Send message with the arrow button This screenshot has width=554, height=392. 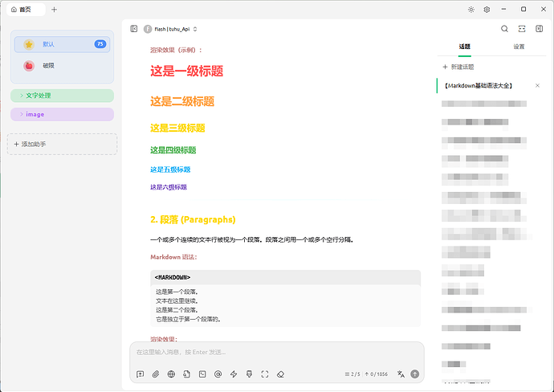point(415,374)
